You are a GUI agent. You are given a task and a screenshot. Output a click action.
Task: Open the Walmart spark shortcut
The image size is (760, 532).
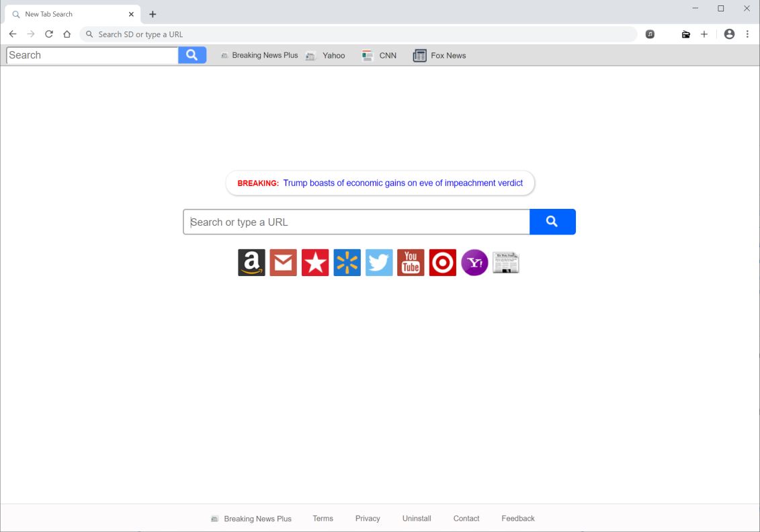[x=347, y=263]
